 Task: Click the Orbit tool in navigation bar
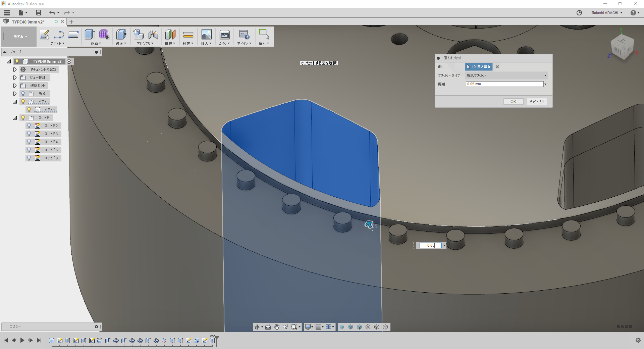[x=257, y=327]
